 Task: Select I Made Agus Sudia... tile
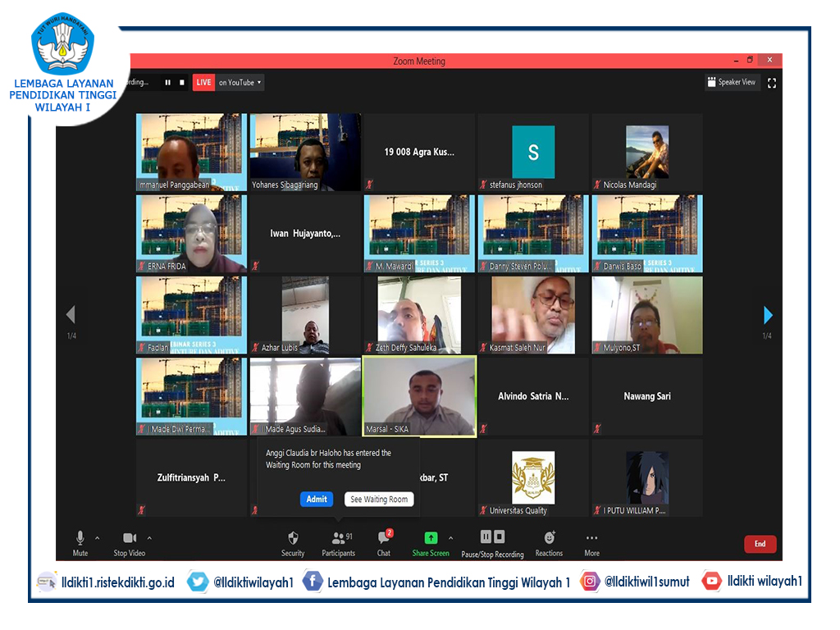click(x=305, y=396)
